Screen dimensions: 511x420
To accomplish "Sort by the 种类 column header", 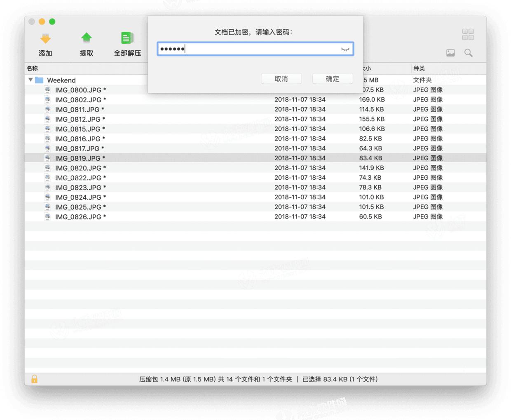I will pyautogui.click(x=419, y=68).
